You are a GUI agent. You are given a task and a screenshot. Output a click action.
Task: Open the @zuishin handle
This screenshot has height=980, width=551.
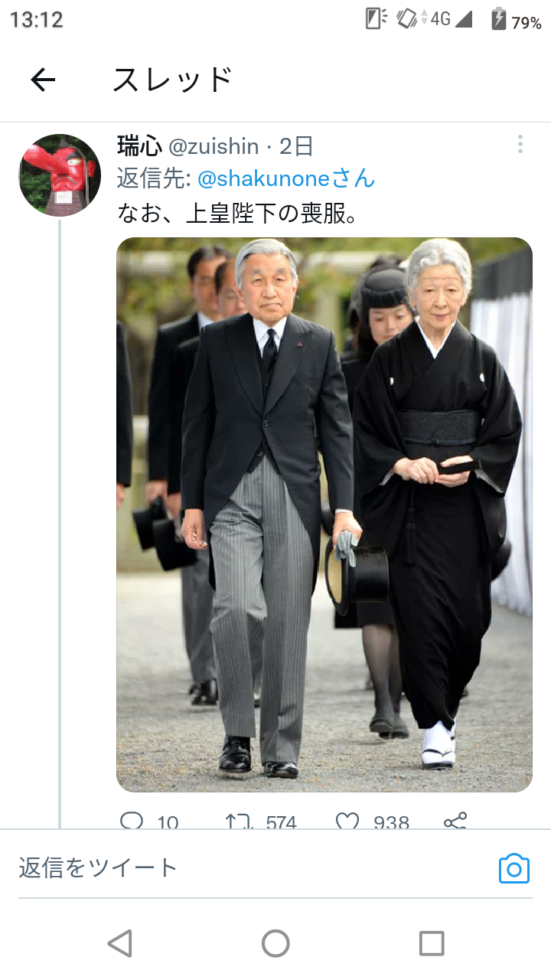(x=214, y=145)
